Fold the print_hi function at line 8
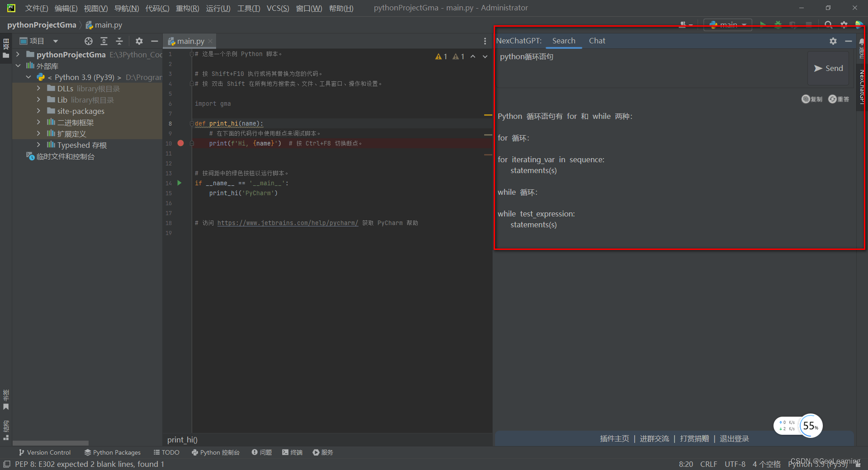 192,123
